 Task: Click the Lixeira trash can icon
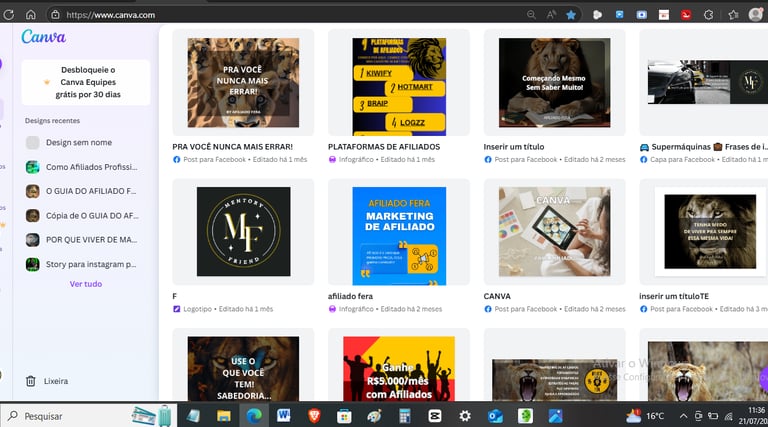coord(30,380)
